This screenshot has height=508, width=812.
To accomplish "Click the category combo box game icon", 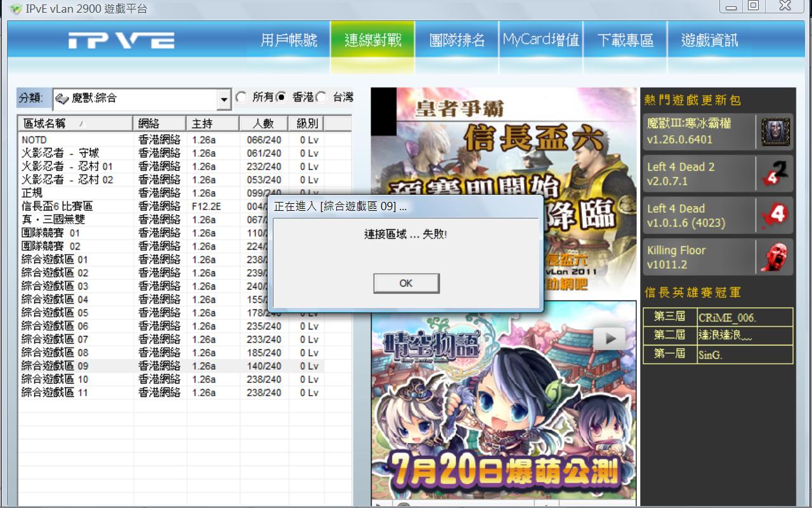I will coord(62,98).
